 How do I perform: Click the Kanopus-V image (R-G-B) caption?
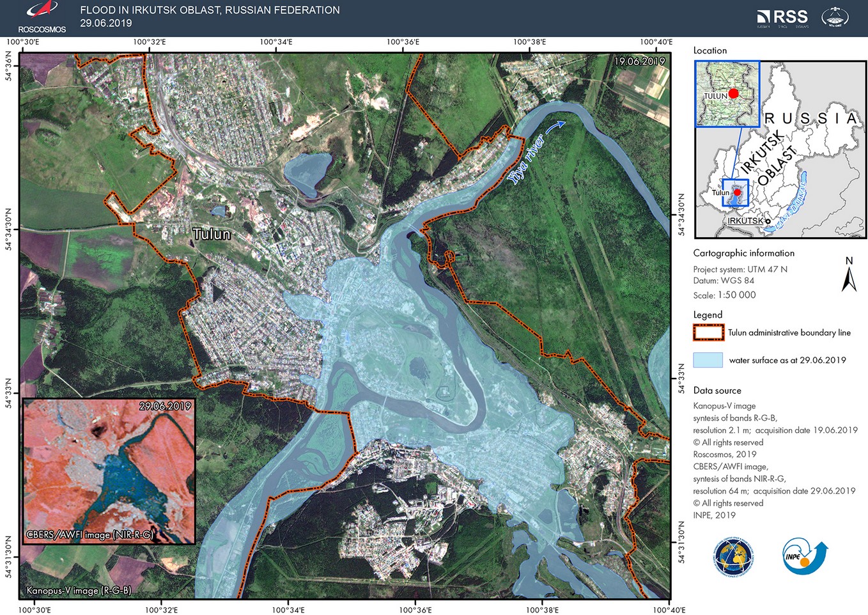pyautogui.click(x=79, y=591)
